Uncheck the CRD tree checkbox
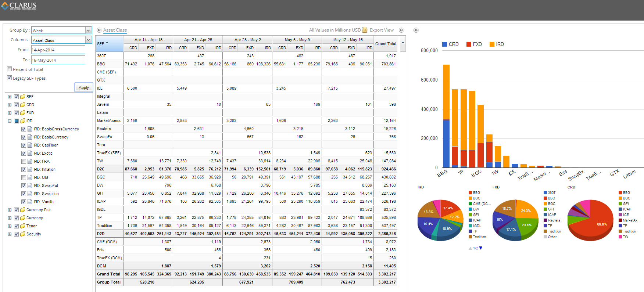The image size is (644, 292). (x=16, y=105)
